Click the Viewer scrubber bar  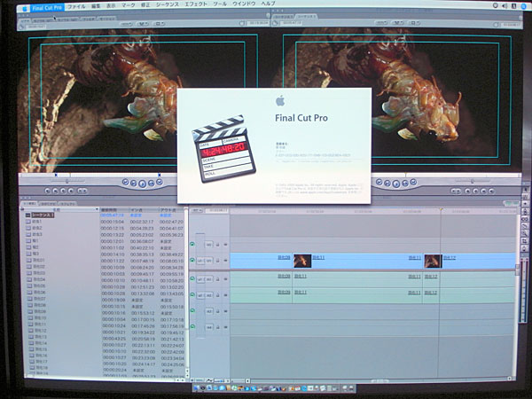tap(98, 175)
